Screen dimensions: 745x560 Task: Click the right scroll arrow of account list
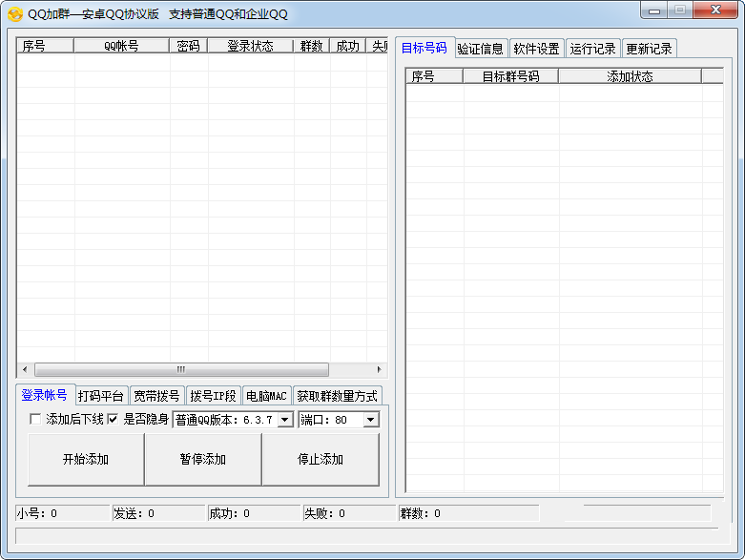click(379, 369)
